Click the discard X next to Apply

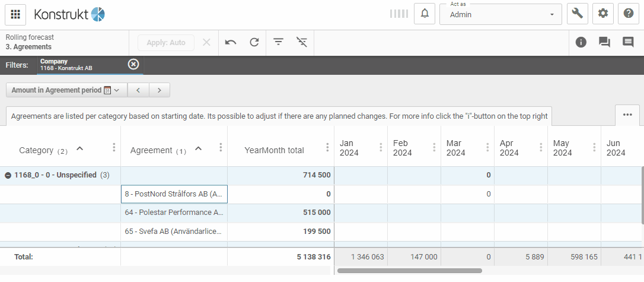pos(206,42)
